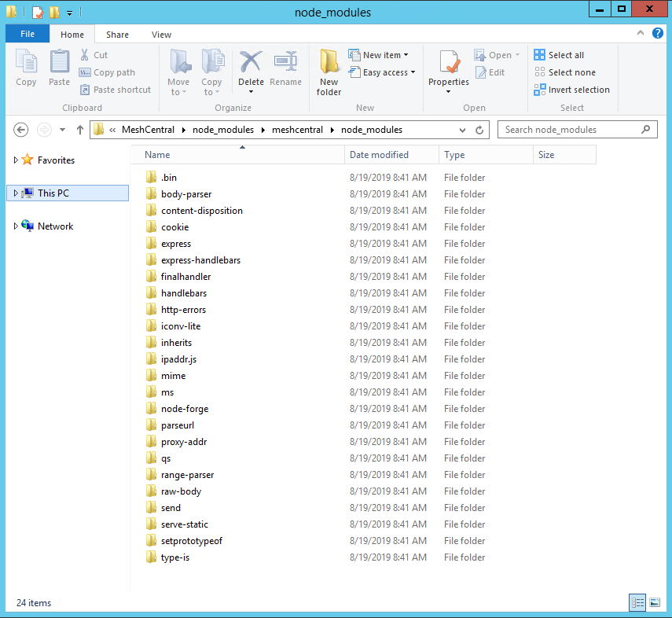Screen dimensions: 672x618
Task: Open the File menu
Action: click(28, 34)
